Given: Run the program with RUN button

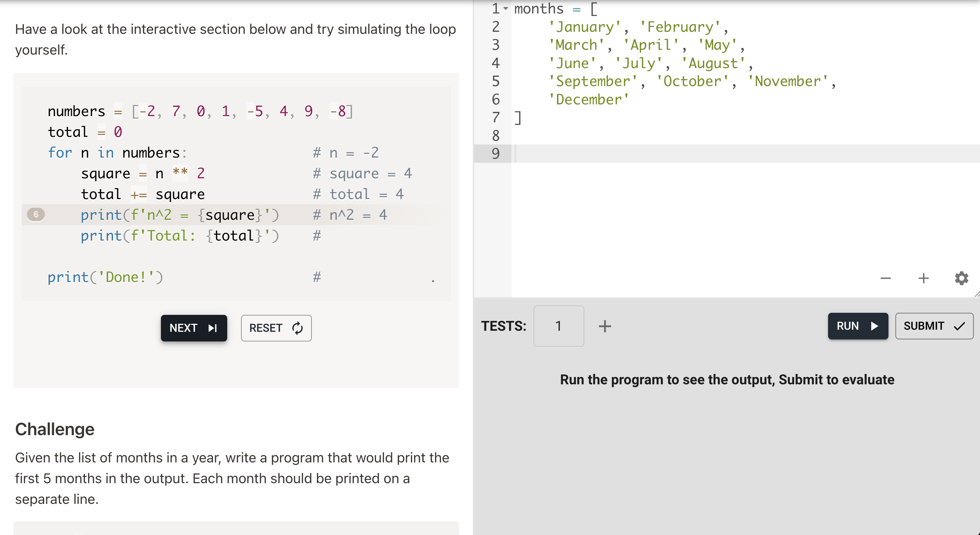Looking at the screenshot, I should click(857, 326).
